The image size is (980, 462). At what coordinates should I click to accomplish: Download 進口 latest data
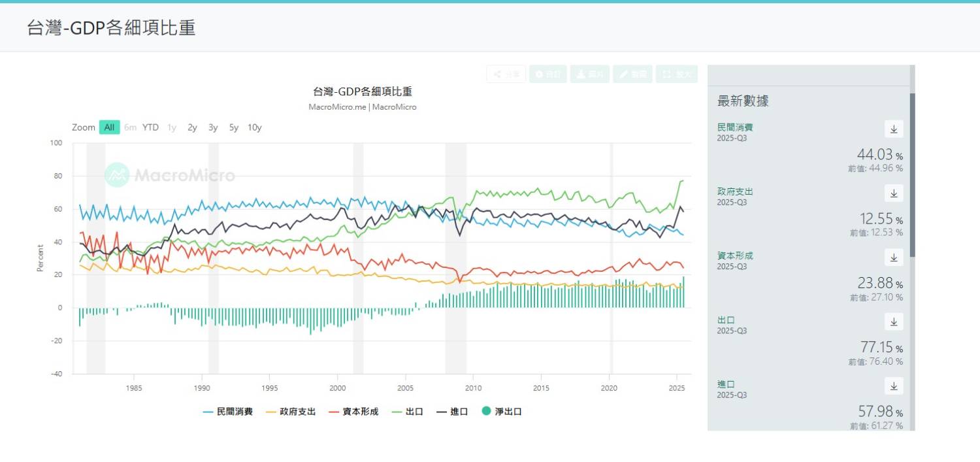pyautogui.click(x=894, y=386)
